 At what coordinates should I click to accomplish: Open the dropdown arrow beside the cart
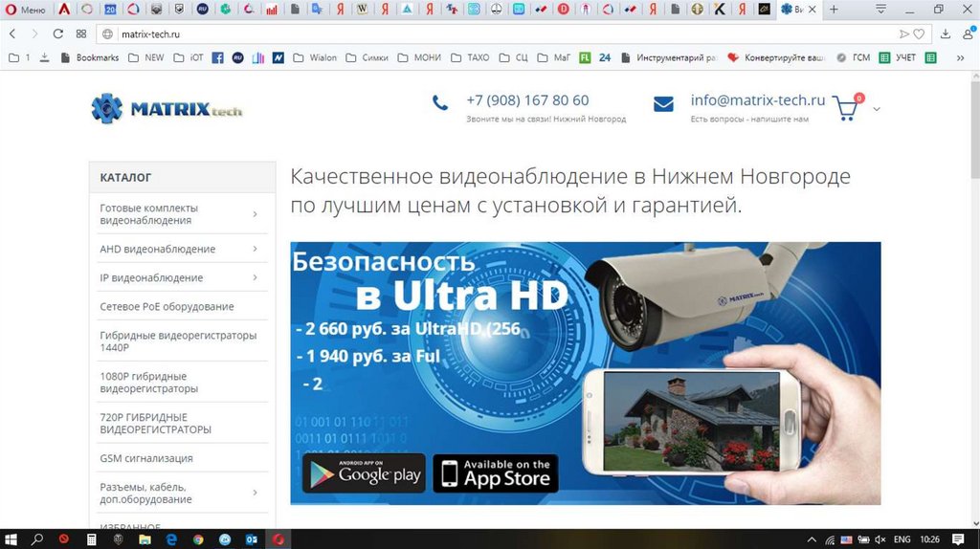[877, 109]
